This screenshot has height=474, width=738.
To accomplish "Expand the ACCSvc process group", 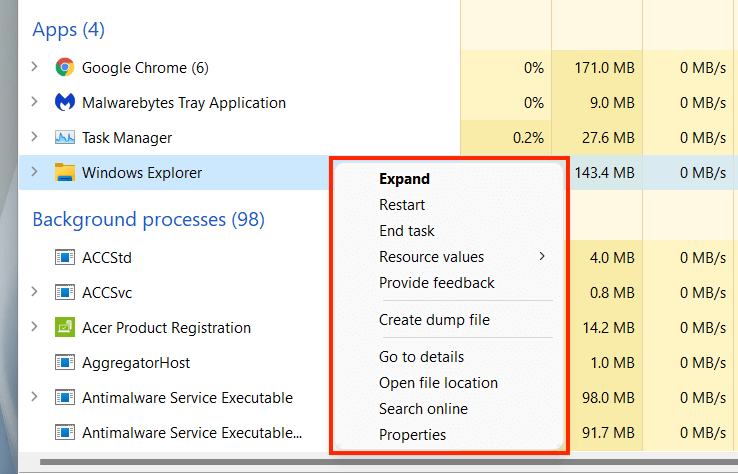I will (x=35, y=293).
